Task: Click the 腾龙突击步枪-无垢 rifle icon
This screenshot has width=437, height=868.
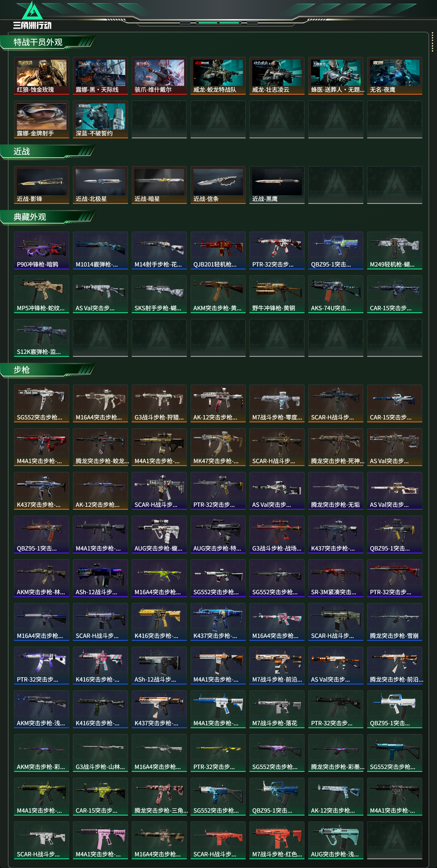Action: coord(336,491)
